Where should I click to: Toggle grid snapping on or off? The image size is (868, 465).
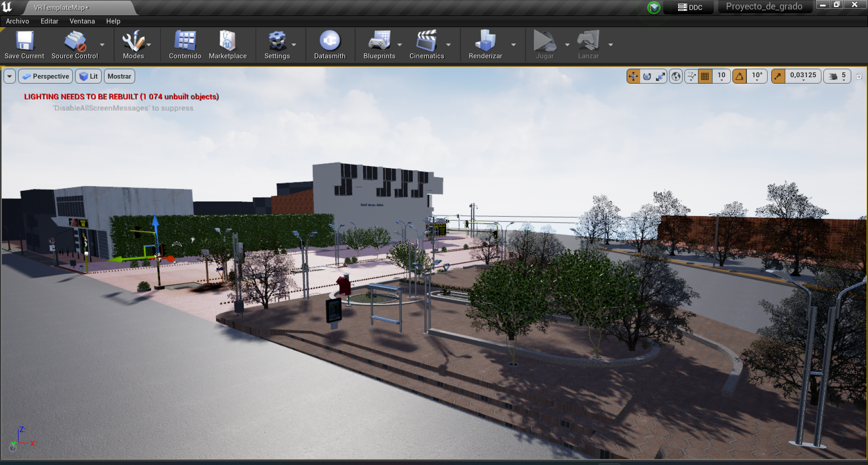point(705,76)
